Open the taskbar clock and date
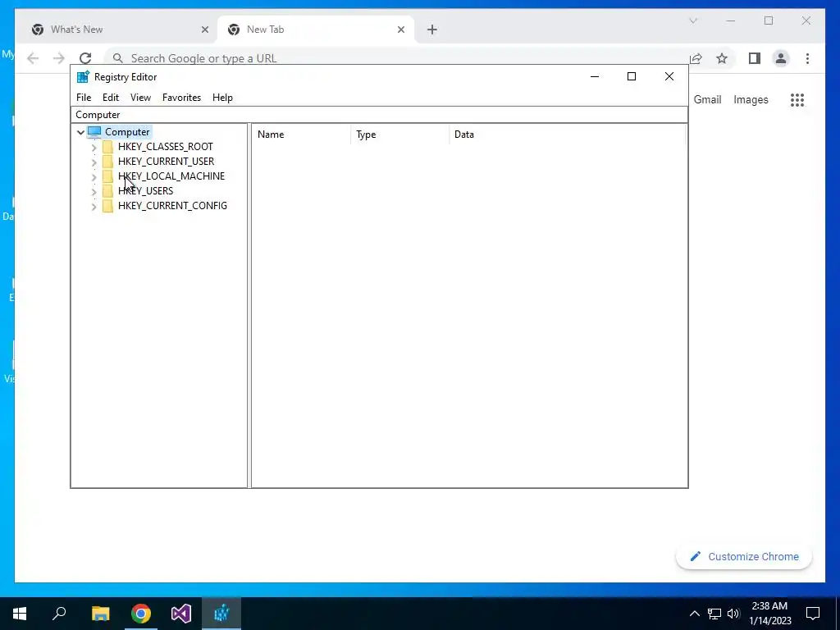 click(769, 614)
